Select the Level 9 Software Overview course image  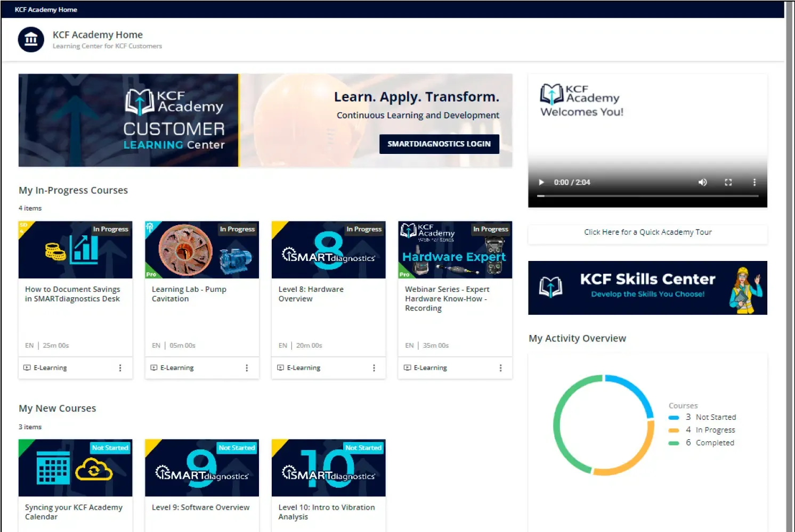click(x=202, y=468)
